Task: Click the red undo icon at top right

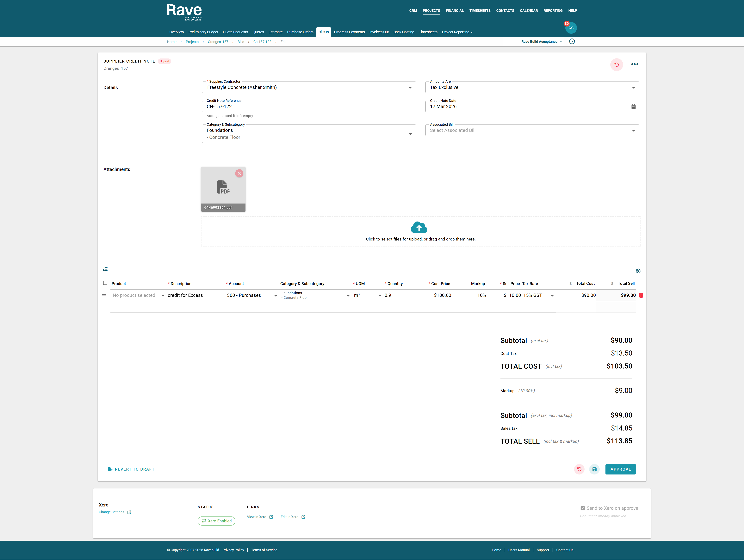Action: tap(616, 64)
